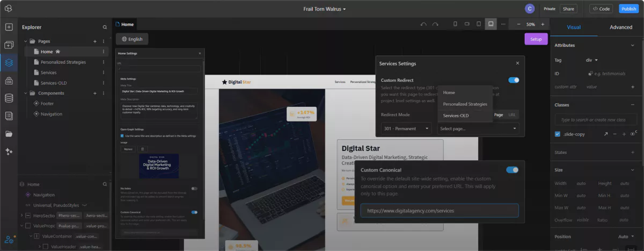
Task: Select the URL option in redirect target
Action: 513,114
